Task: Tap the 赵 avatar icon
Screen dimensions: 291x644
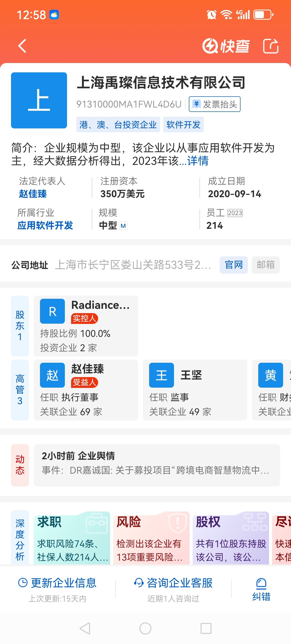Action: point(52,375)
